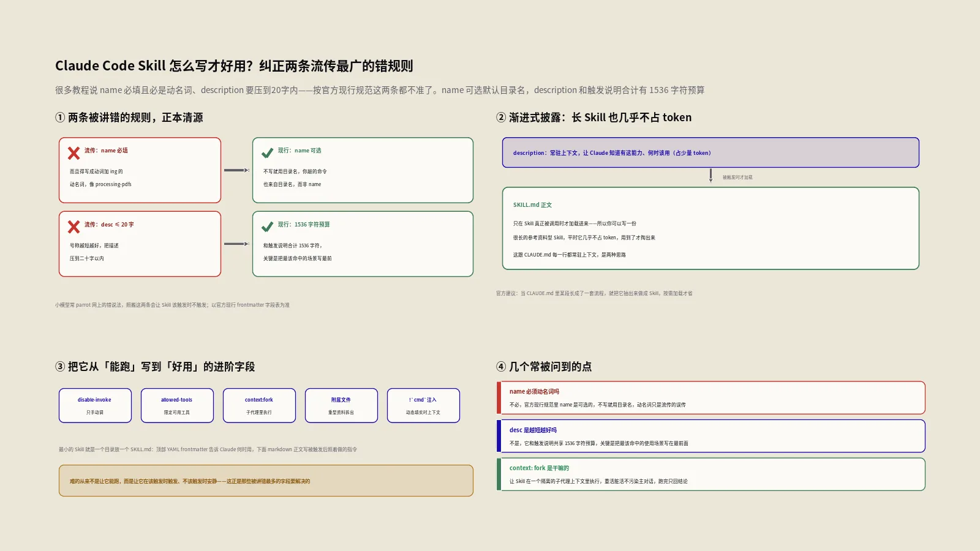The width and height of the screenshot is (980, 551).
Task: Open the FAQ item desc 是越短越好吗
Action: coord(710,436)
